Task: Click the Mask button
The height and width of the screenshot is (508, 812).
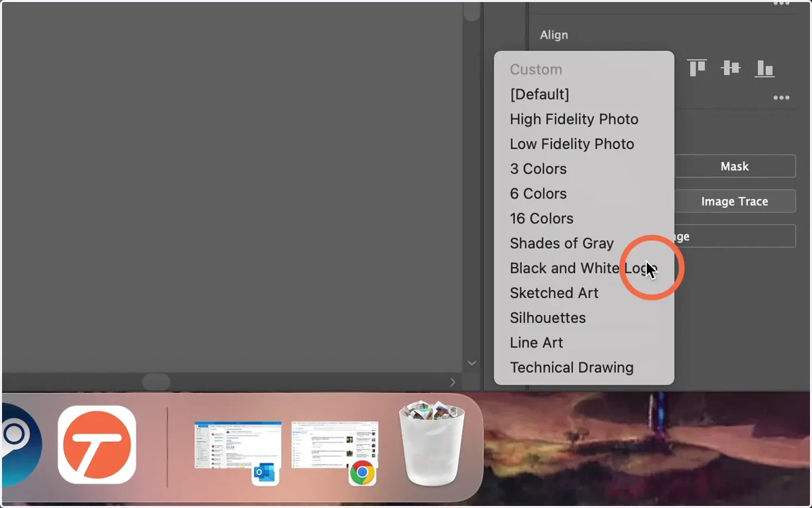Action: 734,166
